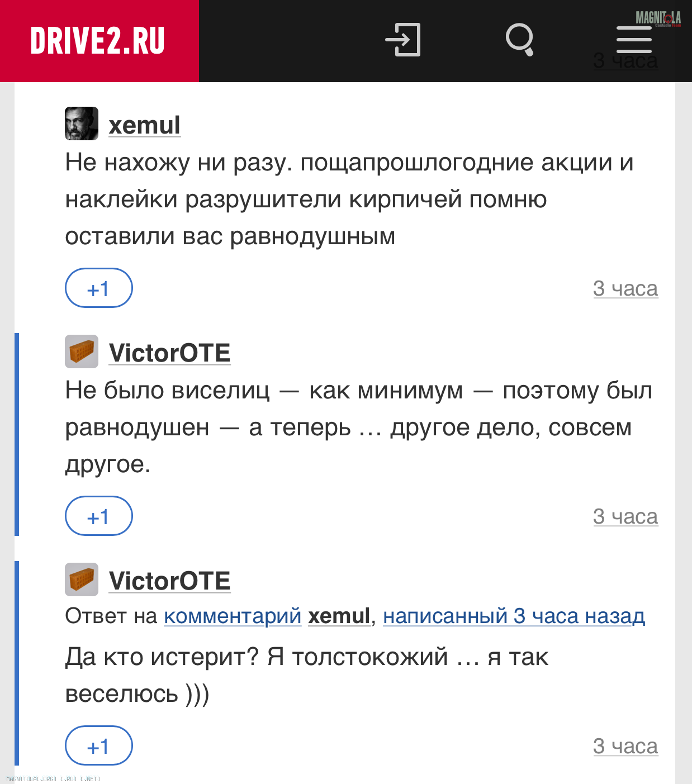Click bold xemul name in the reply line
Viewport: 692px width, 784px height.
pyautogui.click(x=339, y=616)
